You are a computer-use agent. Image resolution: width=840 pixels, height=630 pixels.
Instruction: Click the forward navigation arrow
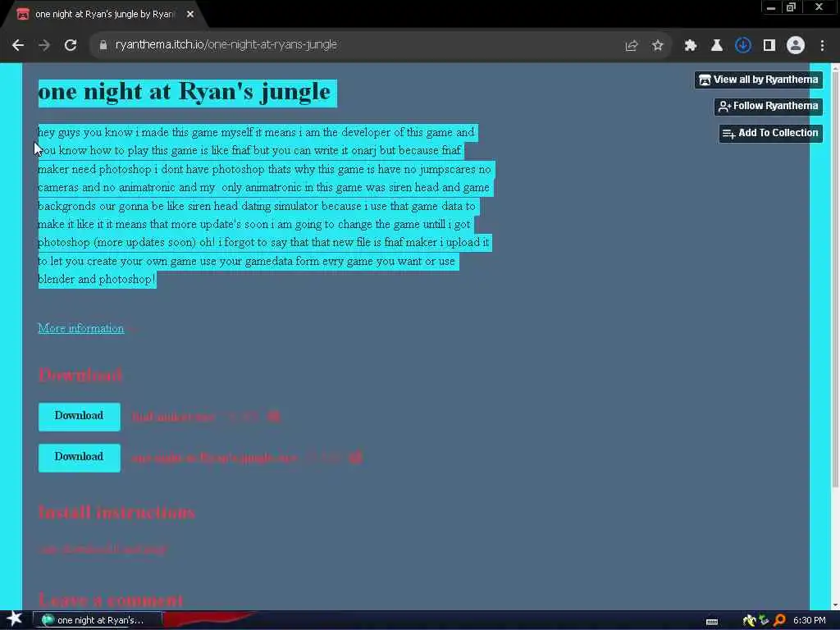click(x=44, y=45)
